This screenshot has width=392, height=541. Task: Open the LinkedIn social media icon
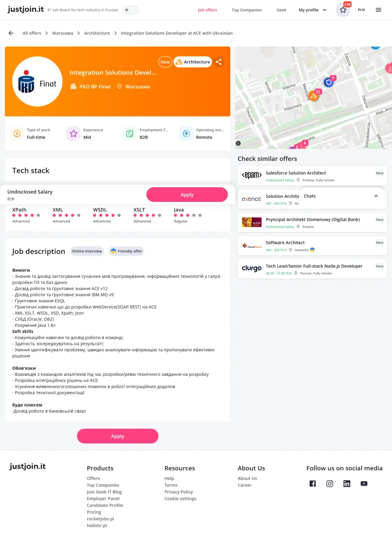click(347, 483)
